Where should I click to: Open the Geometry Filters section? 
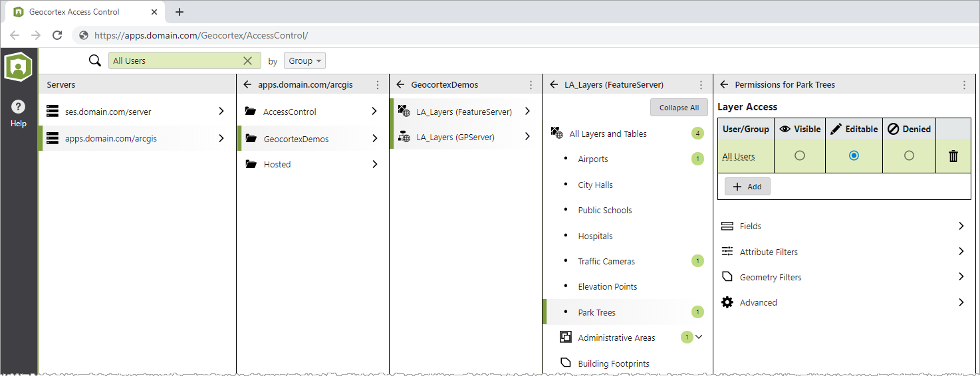(843, 277)
